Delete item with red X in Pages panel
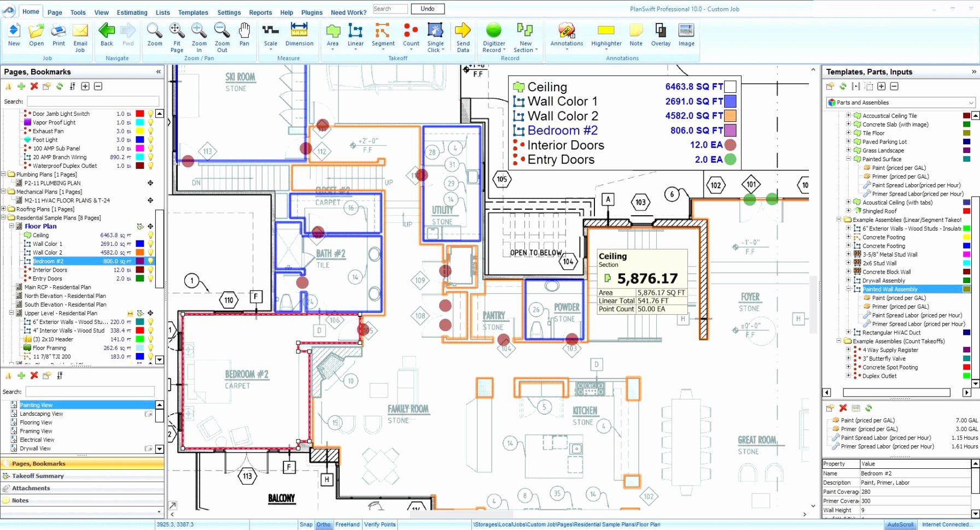The height and width of the screenshot is (530, 980). coord(34,86)
